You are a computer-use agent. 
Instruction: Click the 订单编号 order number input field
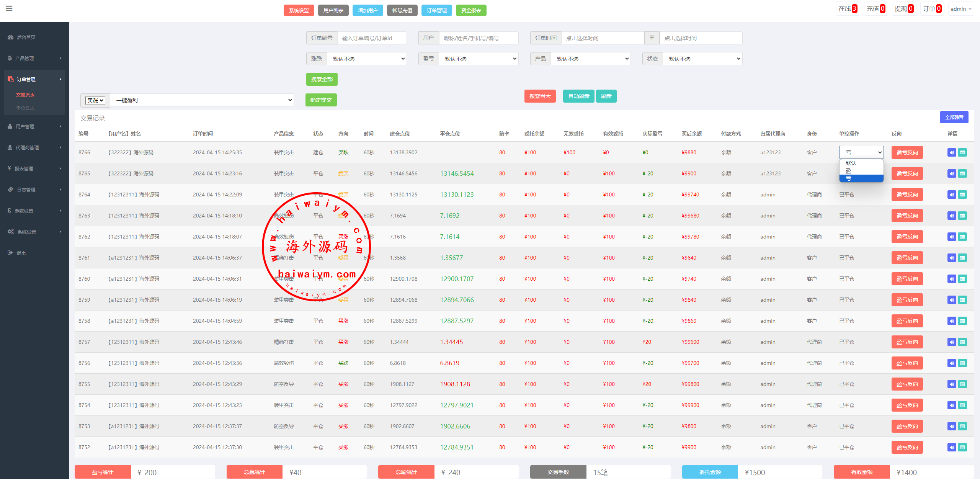pyautogui.click(x=371, y=38)
